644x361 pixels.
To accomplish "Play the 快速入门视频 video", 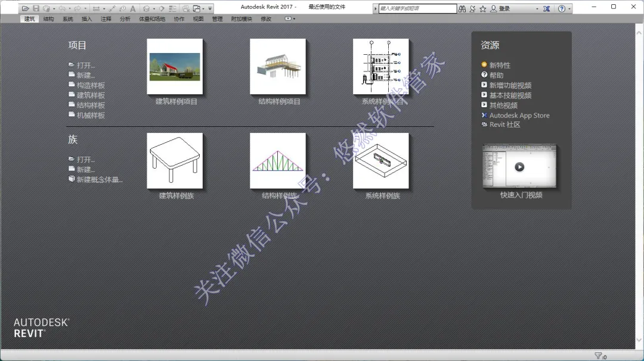I will [519, 167].
